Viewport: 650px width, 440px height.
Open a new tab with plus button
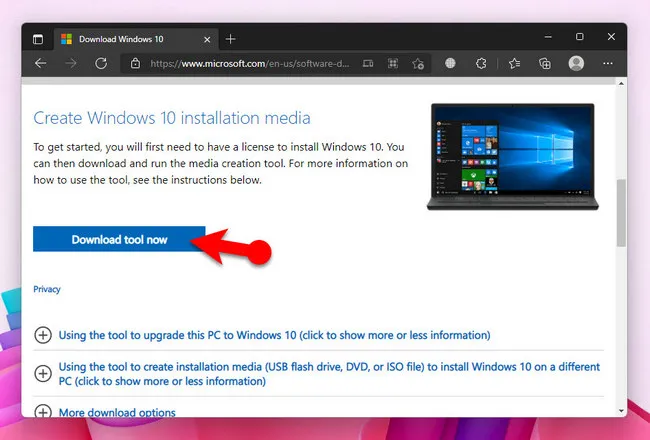[x=230, y=39]
